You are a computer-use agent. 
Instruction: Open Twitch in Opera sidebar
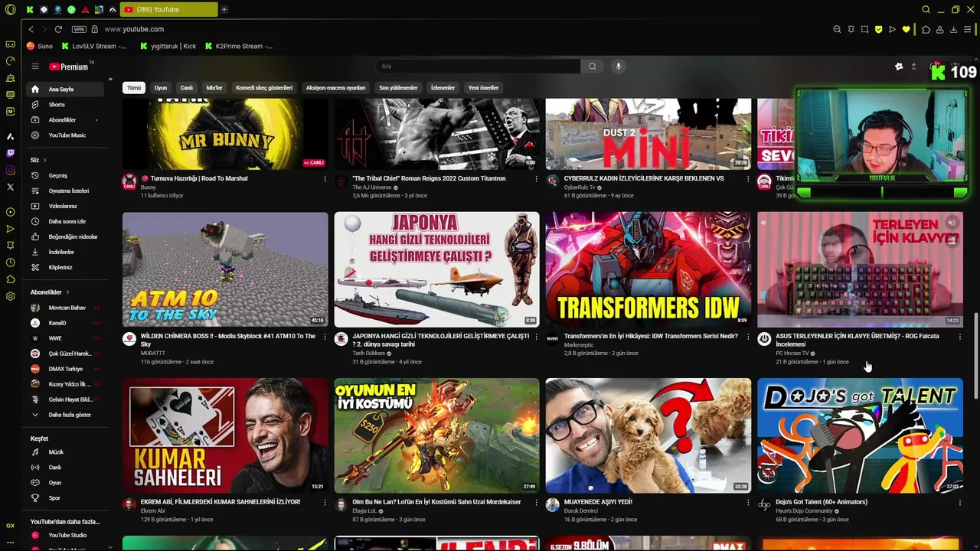10,153
